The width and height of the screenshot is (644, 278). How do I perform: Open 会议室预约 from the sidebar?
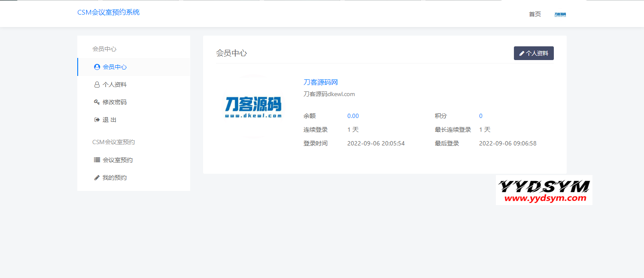118,160
